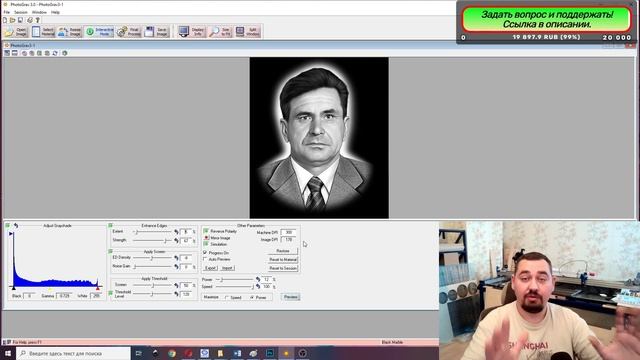The width and height of the screenshot is (640, 360).
Task: Click the portrait image in the preview area
Action: click(319, 138)
